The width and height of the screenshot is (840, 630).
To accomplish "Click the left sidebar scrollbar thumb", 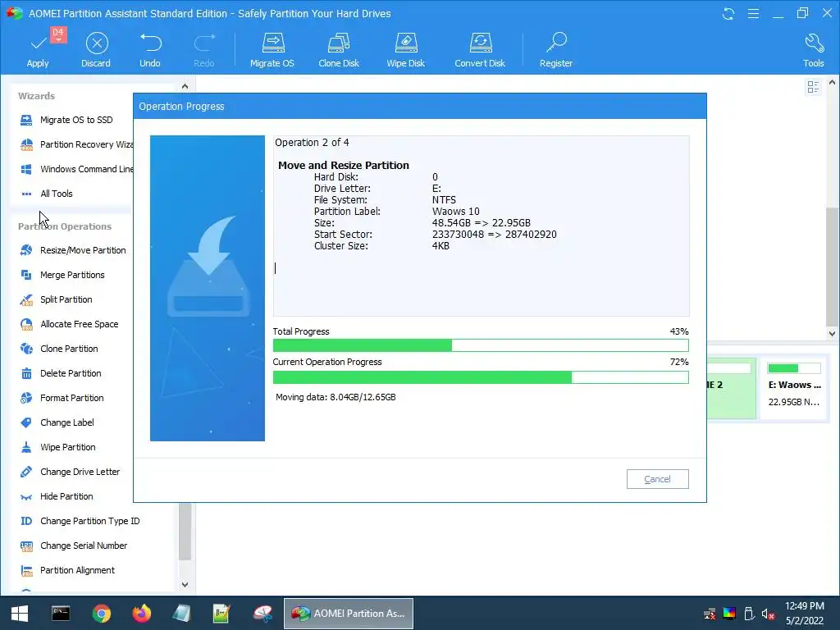I will click(185, 532).
